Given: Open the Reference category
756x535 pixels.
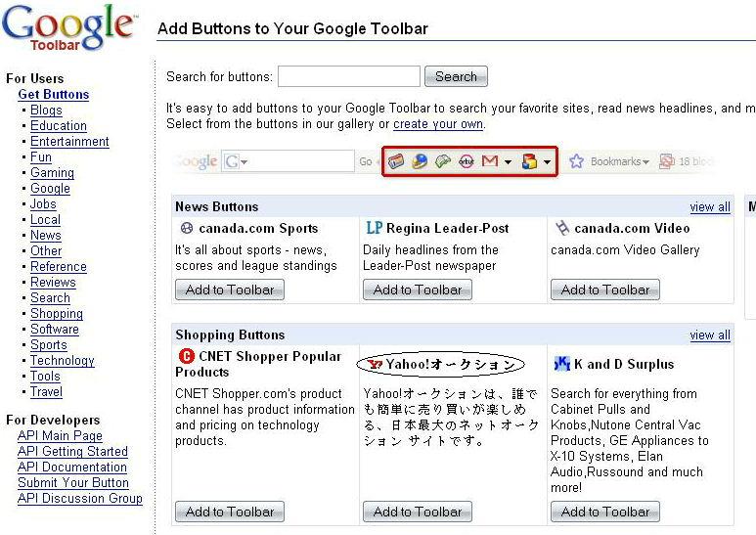Looking at the screenshot, I should [x=59, y=267].
